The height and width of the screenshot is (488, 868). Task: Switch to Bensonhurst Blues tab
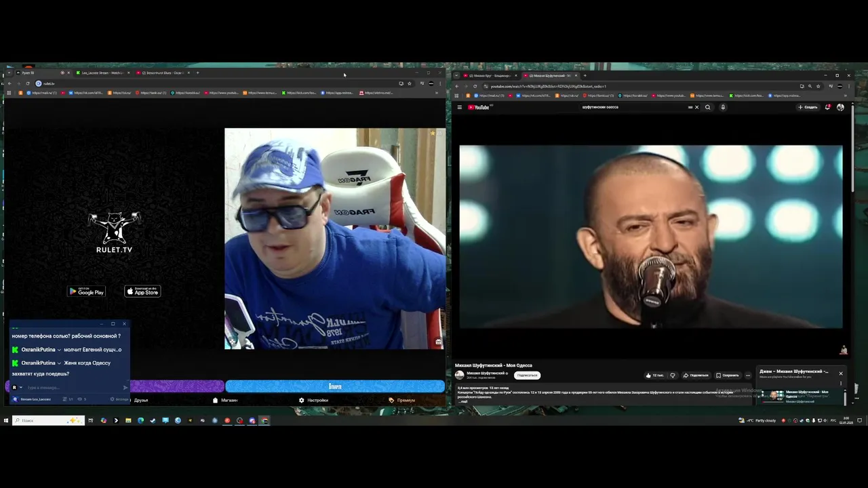pyautogui.click(x=163, y=73)
